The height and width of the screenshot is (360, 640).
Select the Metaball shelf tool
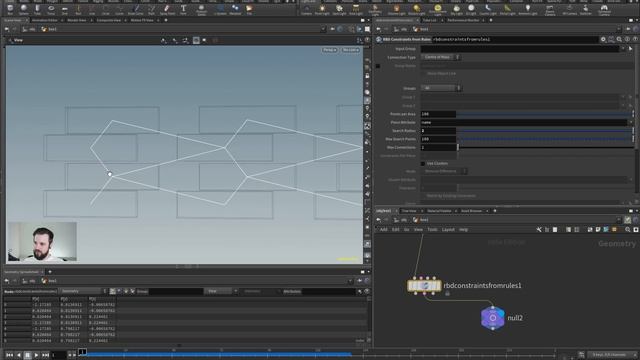click(x=235, y=9)
